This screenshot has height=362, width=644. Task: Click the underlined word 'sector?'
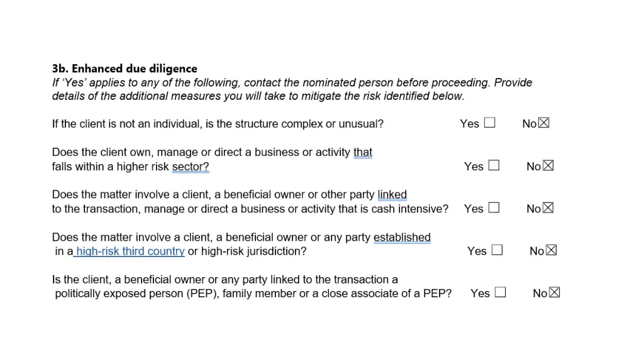click(x=190, y=167)
